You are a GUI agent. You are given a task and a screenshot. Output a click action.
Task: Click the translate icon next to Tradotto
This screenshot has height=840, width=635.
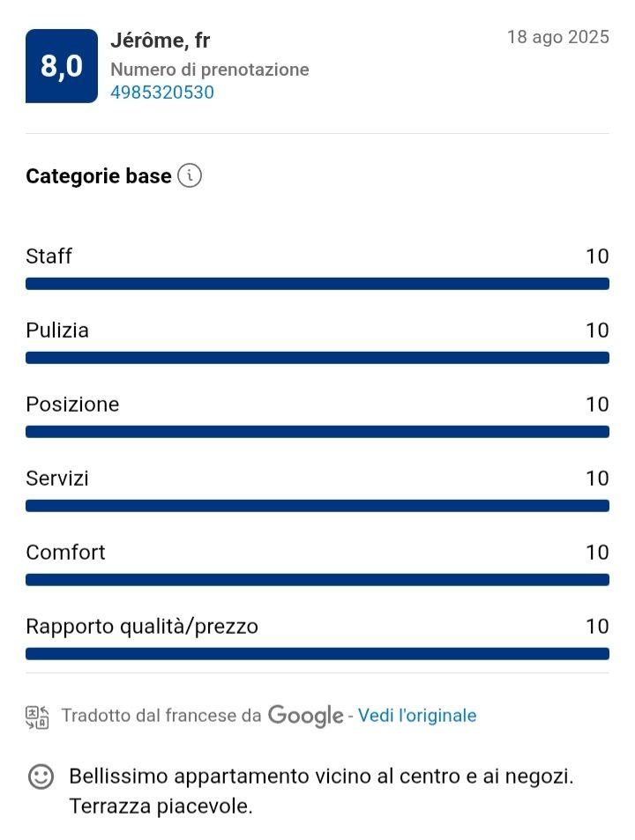click(x=37, y=717)
